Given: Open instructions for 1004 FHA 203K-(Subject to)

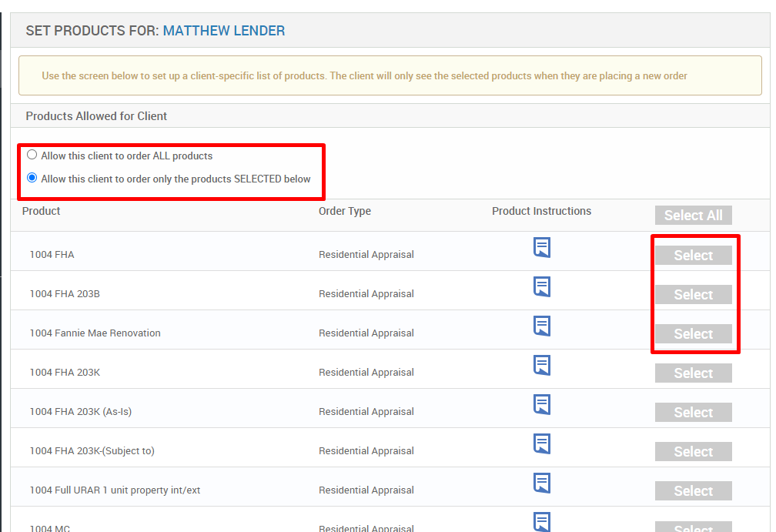Looking at the screenshot, I should (542, 443).
